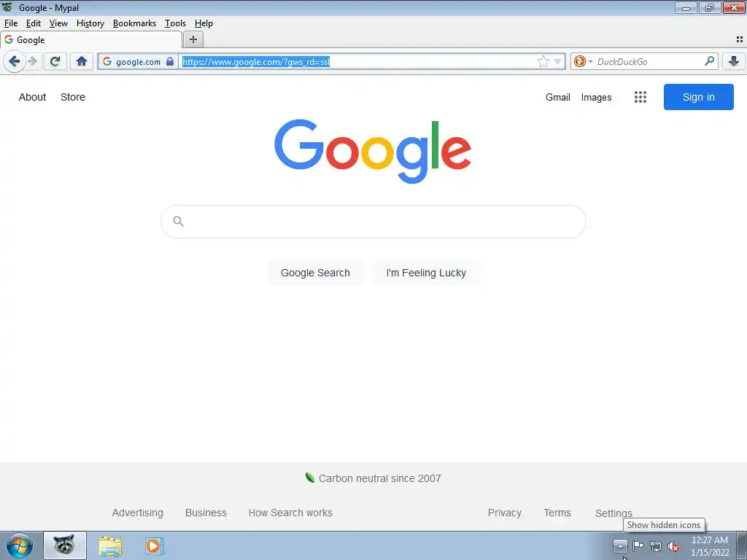Screen dimensions: 747x560
Task: Click the Action Center flag icon
Action: 638,545
